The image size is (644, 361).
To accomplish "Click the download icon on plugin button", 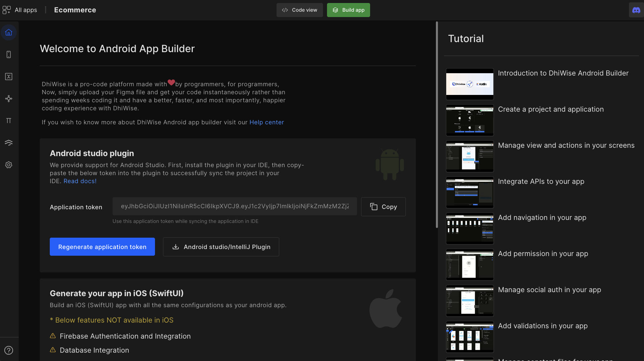I will (x=175, y=247).
